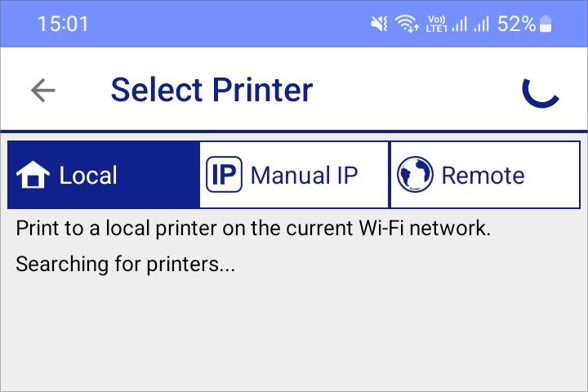This screenshot has height=392, width=588.
Task: Open the Remote printers tab
Action: pos(485,175)
